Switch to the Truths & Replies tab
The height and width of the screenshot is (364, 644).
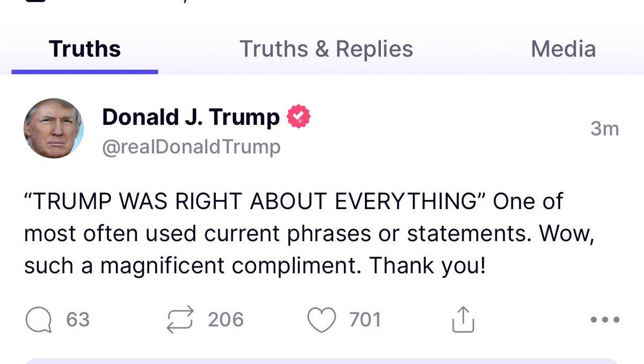pos(327,48)
